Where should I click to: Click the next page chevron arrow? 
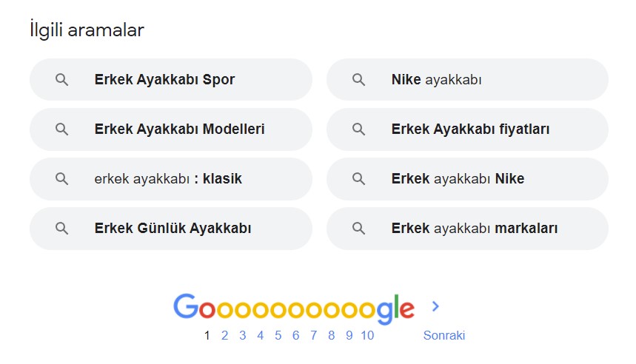click(435, 306)
